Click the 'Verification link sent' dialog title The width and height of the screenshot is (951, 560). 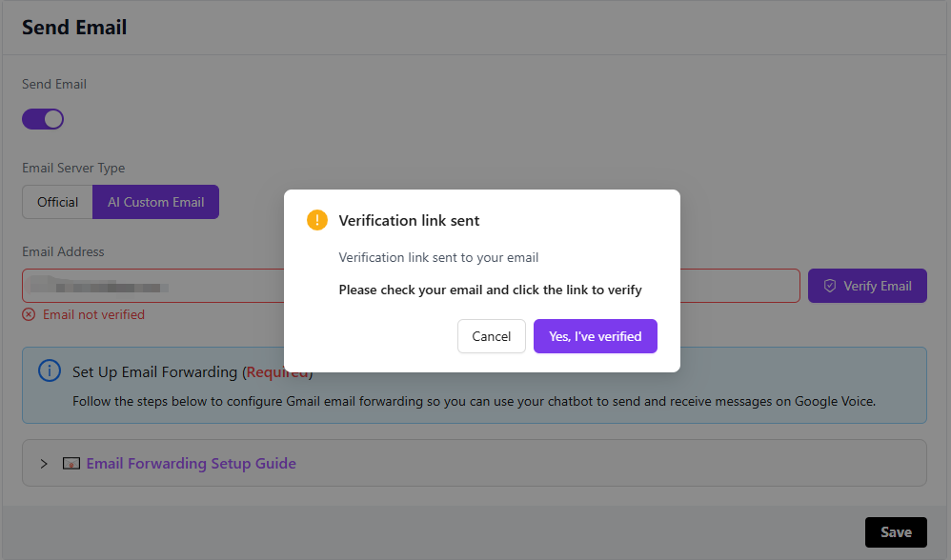pyautogui.click(x=409, y=220)
